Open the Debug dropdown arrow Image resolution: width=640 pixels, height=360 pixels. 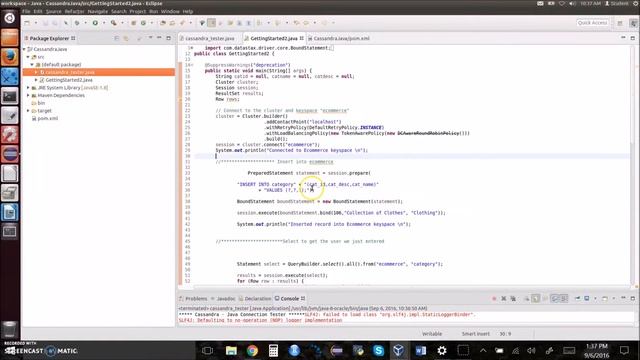point(85,23)
